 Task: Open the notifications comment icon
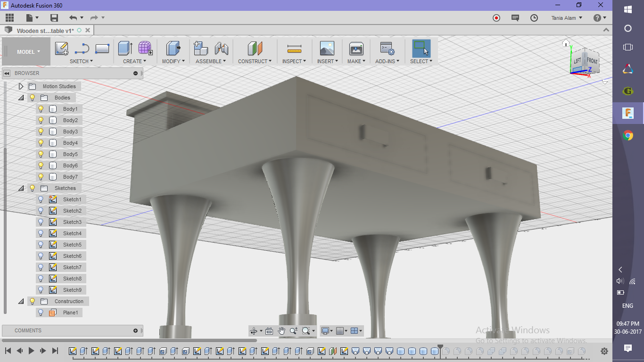pyautogui.click(x=515, y=18)
